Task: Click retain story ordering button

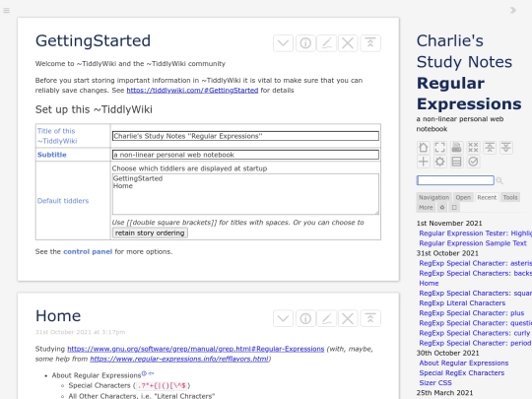Action: [150, 233]
